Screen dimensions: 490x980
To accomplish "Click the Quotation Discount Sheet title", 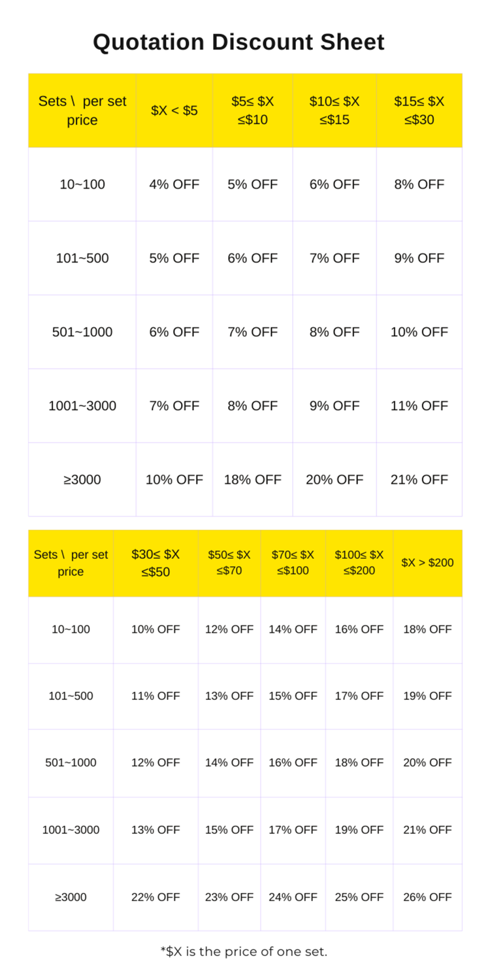I will [238, 42].
